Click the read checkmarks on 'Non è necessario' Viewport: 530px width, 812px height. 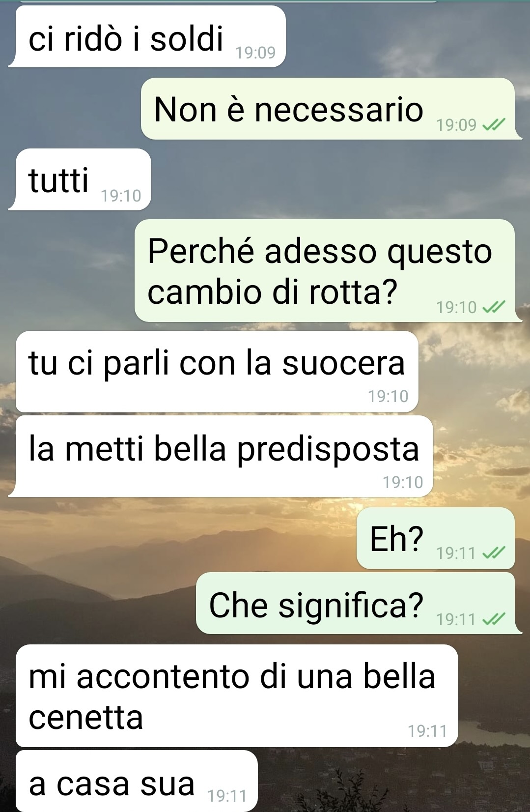coord(494,125)
